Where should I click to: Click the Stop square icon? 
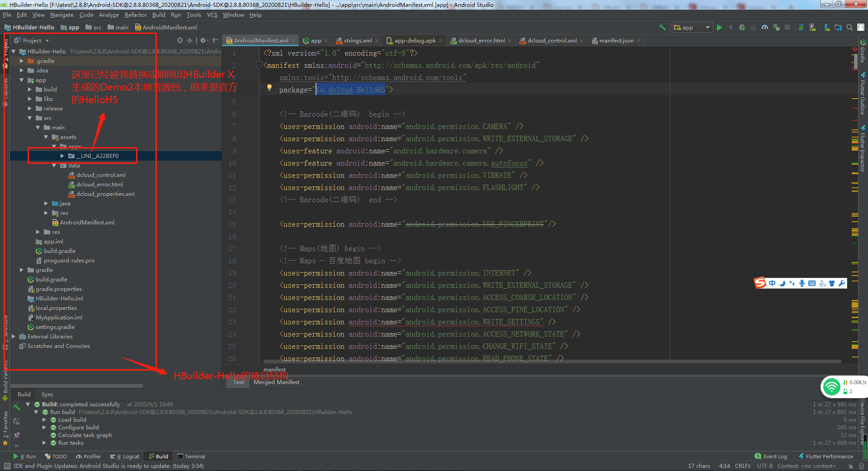(x=788, y=27)
